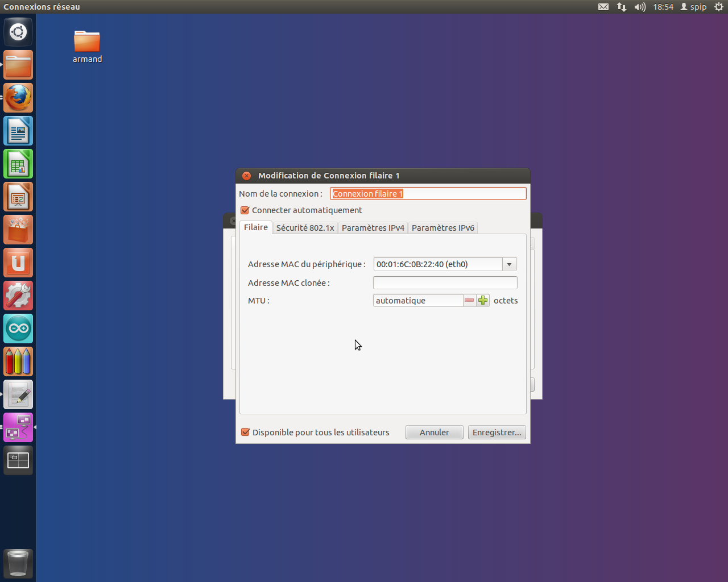
Task: Open the Firefox browser from launcher
Action: 18,98
